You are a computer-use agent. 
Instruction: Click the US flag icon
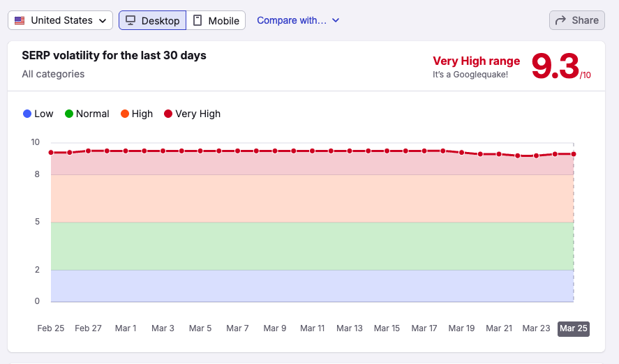click(20, 20)
